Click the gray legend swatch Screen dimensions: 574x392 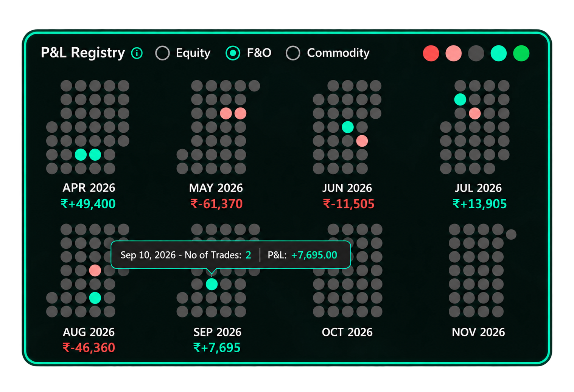point(476,53)
